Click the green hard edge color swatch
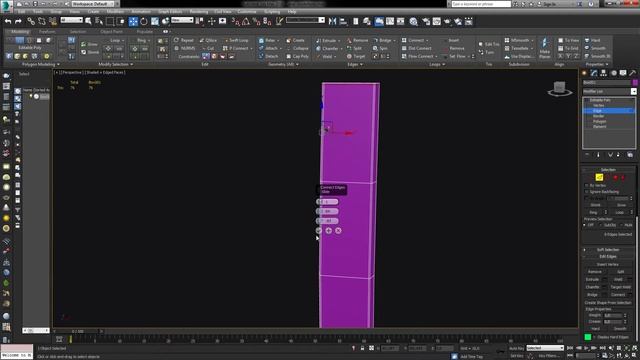The image size is (640, 360). pos(587,337)
